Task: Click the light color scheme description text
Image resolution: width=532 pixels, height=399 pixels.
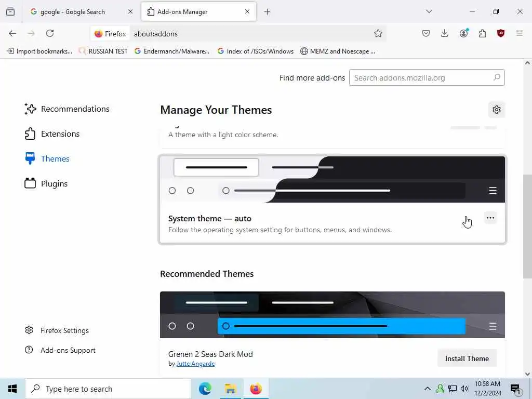Action: 223,135
